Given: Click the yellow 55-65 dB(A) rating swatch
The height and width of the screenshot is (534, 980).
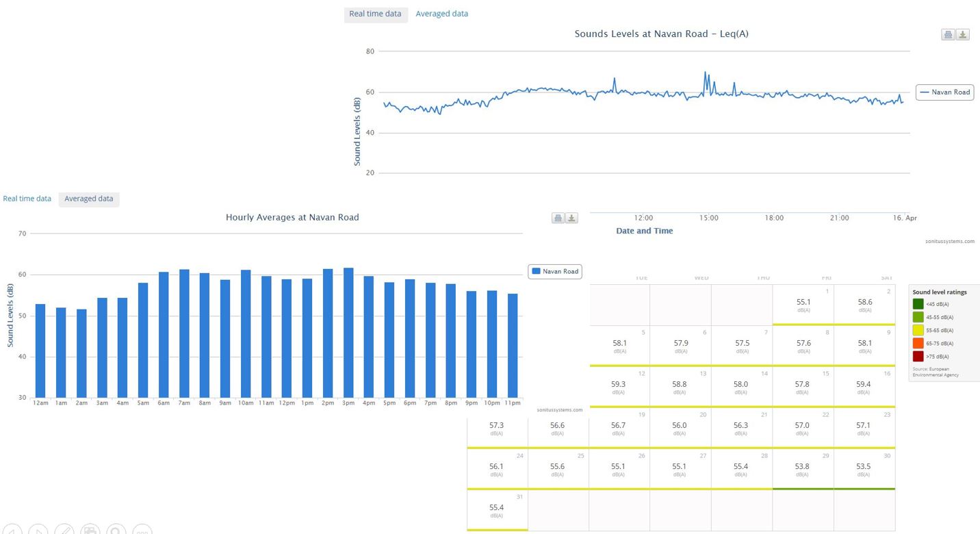Looking at the screenshot, I should (918, 330).
